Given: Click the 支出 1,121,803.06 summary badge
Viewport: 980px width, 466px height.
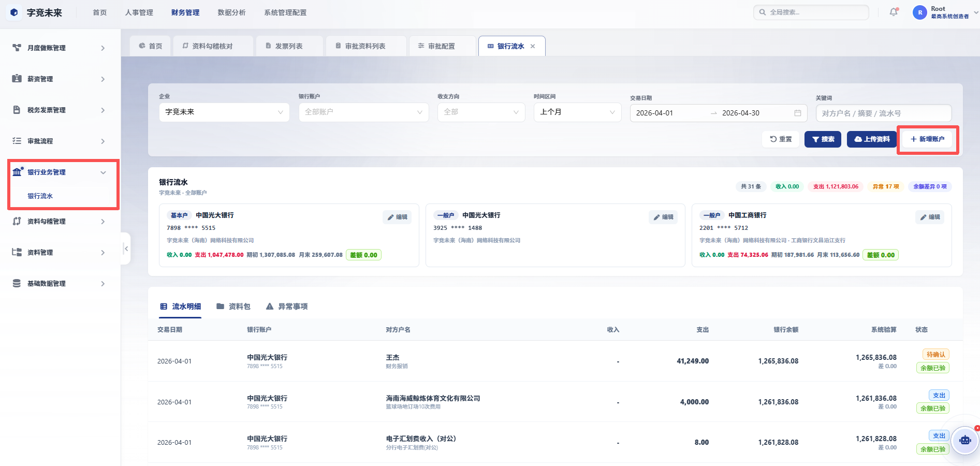Looking at the screenshot, I should point(836,186).
